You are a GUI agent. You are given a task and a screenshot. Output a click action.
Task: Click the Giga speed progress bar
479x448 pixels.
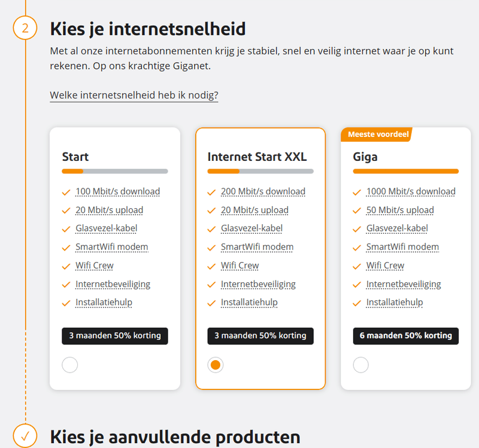[x=406, y=171]
